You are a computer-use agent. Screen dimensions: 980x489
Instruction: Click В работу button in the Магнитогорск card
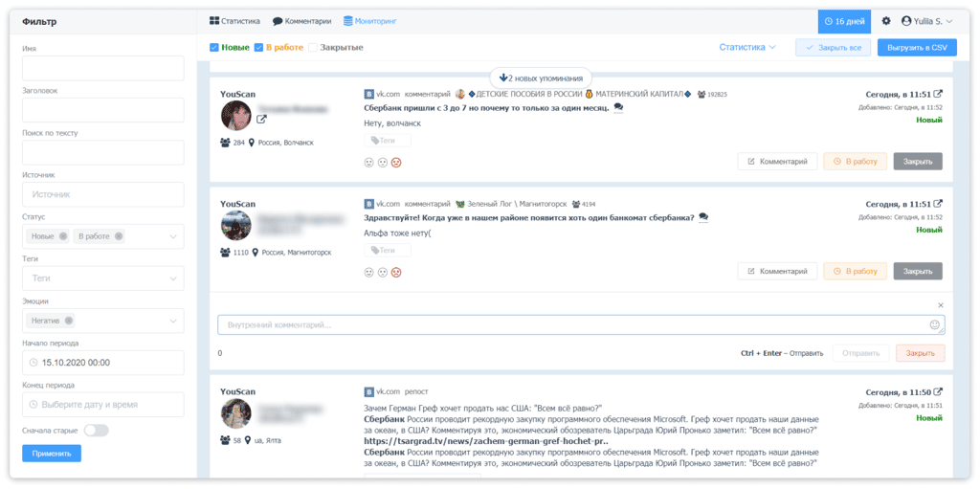(x=855, y=271)
